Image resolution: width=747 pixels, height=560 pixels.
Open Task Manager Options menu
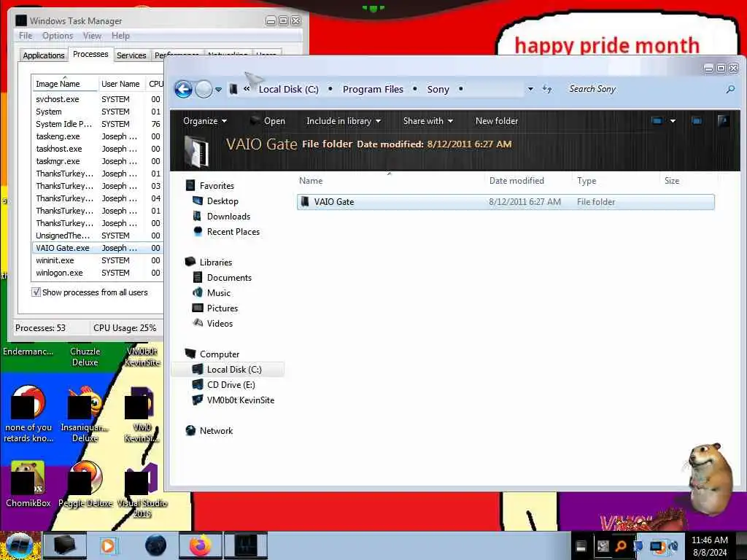pos(58,36)
